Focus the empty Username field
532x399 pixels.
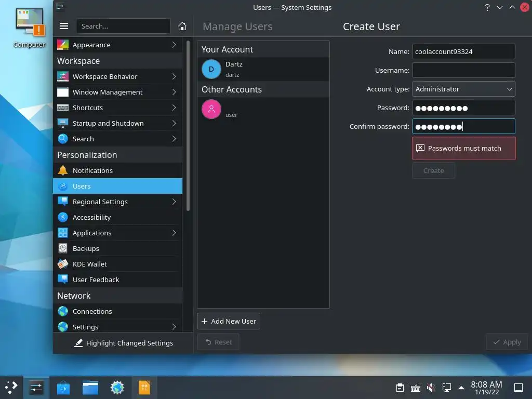pyautogui.click(x=463, y=70)
